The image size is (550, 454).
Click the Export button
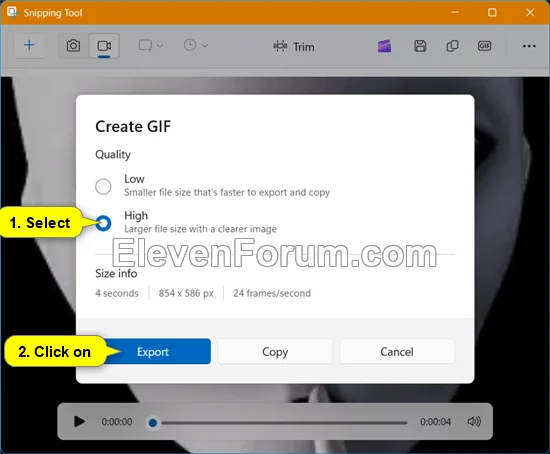tap(153, 352)
